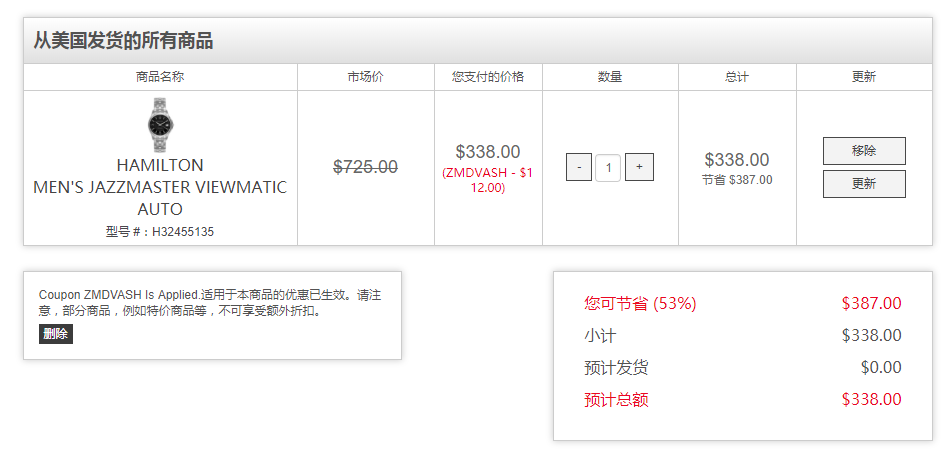Click the red $338.00 estimated total amount

[872, 399]
